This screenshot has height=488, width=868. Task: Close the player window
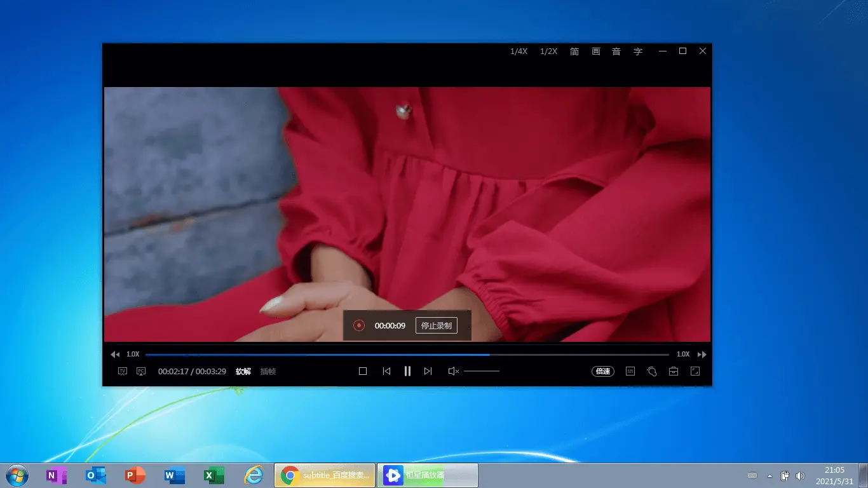pos(702,51)
